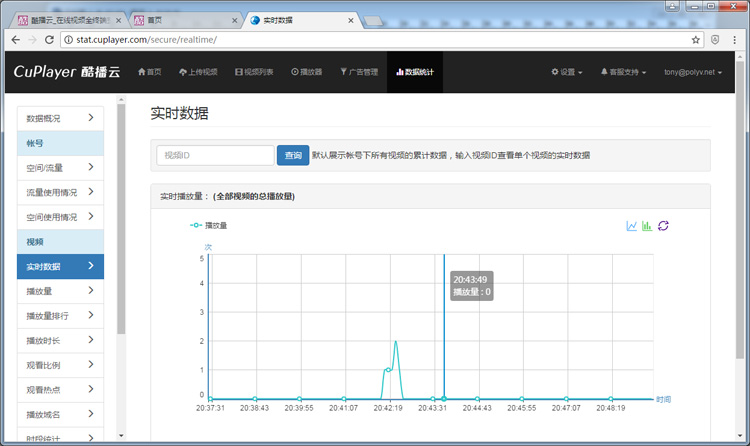Click the 视频ID input field
The width and height of the screenshot is (750, 446).
coord(215,156)
